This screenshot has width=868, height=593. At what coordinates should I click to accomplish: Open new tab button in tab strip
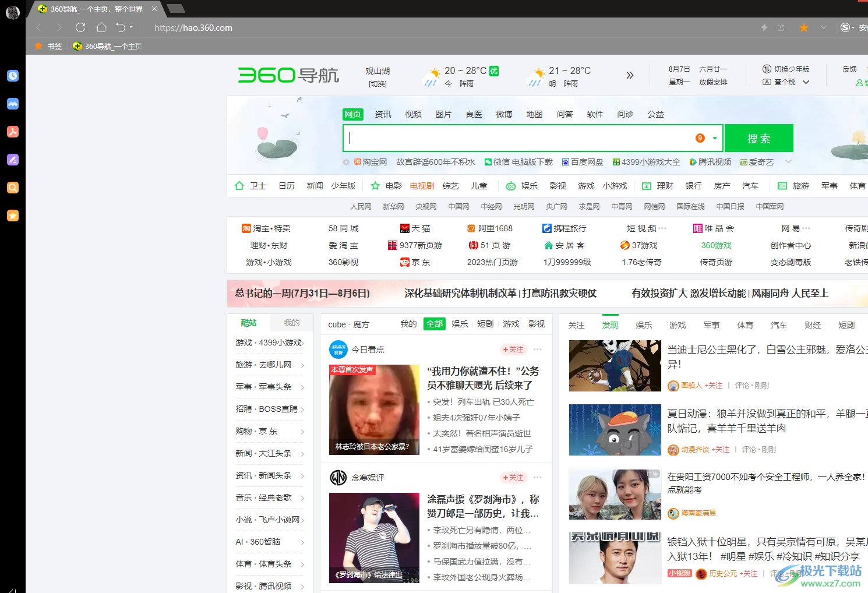click(175, 9)
